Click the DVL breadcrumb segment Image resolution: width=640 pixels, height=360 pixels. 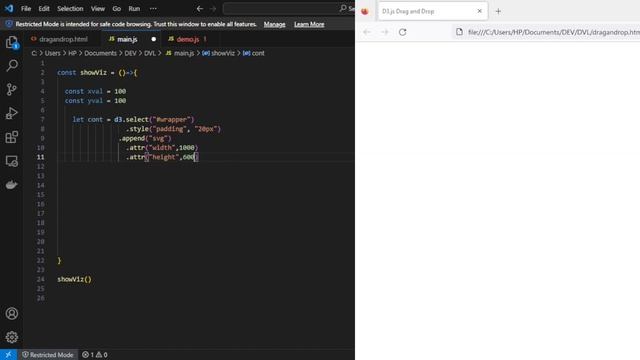tap(150, 53)
